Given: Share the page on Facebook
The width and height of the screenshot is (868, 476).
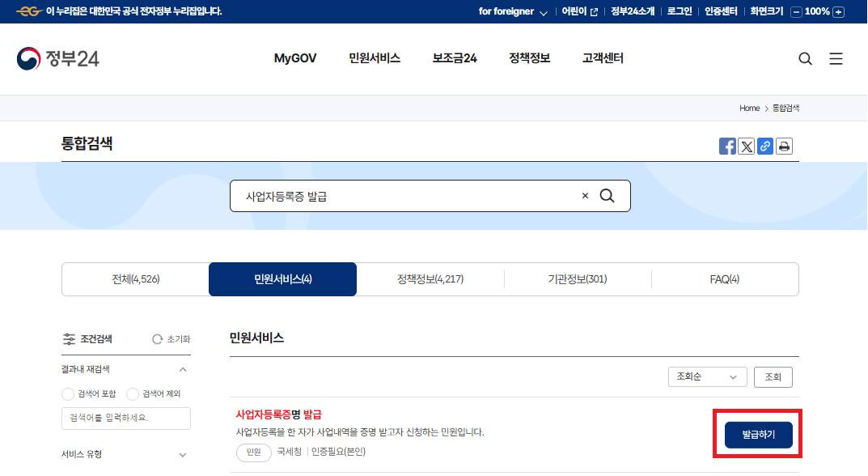Looking at the screenshot, I should pos(727,146).
